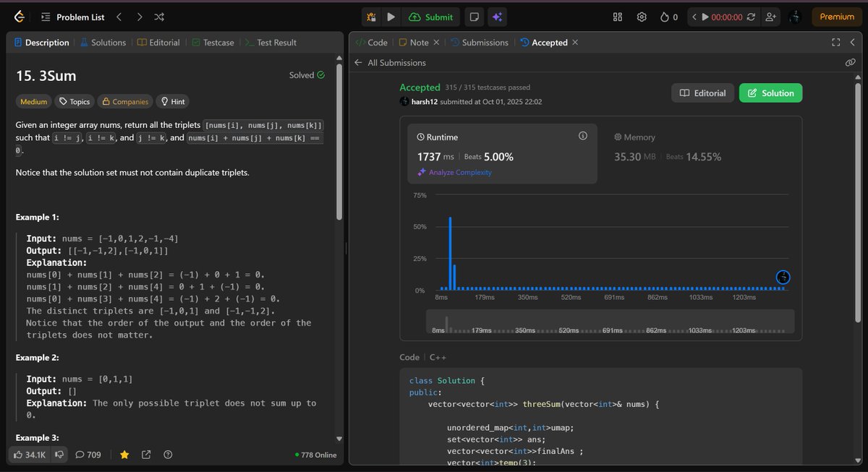The width and height of the screenshot is (868, 472).
Task: Go back to All Submissions
Action: (x=390, y=63)
